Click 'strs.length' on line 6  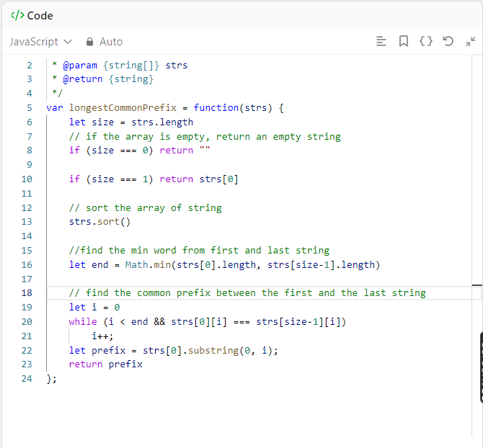coord(162,122)
